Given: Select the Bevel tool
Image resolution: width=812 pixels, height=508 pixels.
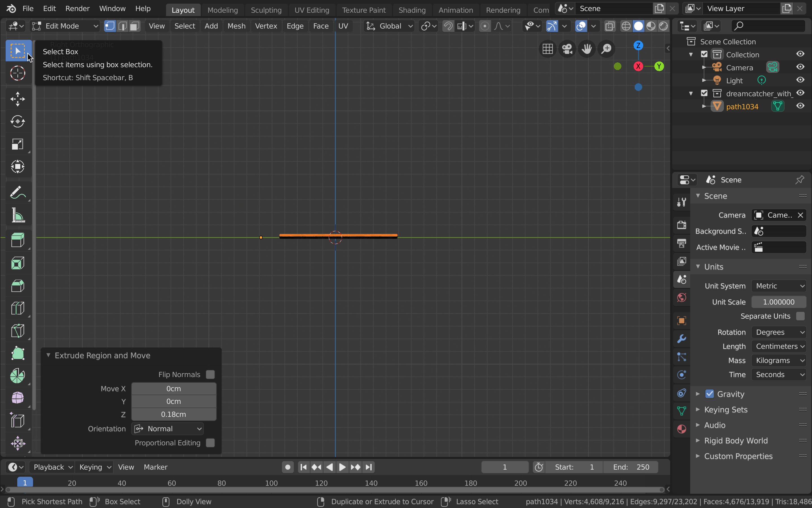Looking at the screenshot, I should coord(17,286).
